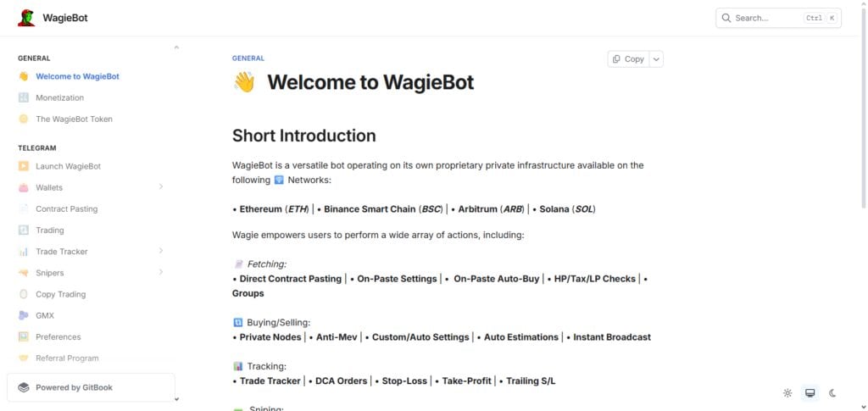Open the Trade Tracker page
The height and width of the screenshot is (411, 868).
61,252
